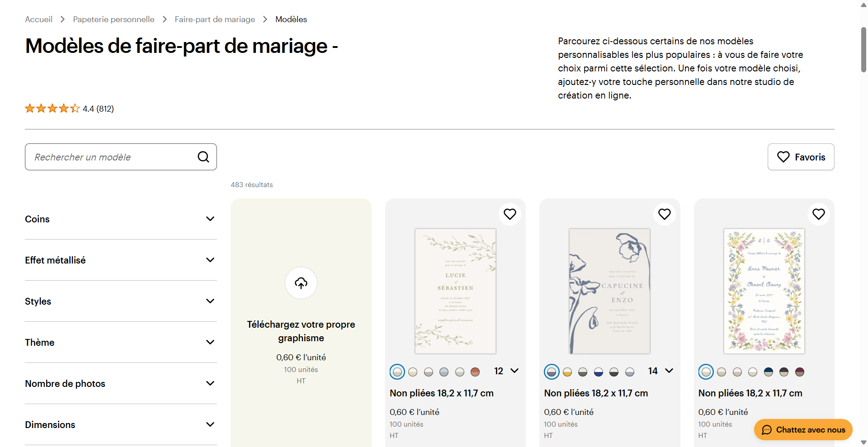Show all 12 colors for Lucie design
This screenshot has width=868, height=447.
click(x=506, y=371)
